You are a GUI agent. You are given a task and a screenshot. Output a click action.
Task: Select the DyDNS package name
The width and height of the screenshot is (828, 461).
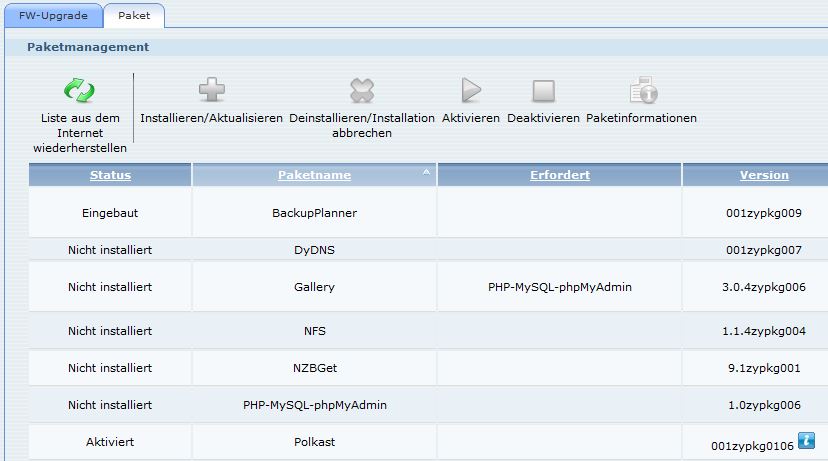tap(314, 250)
